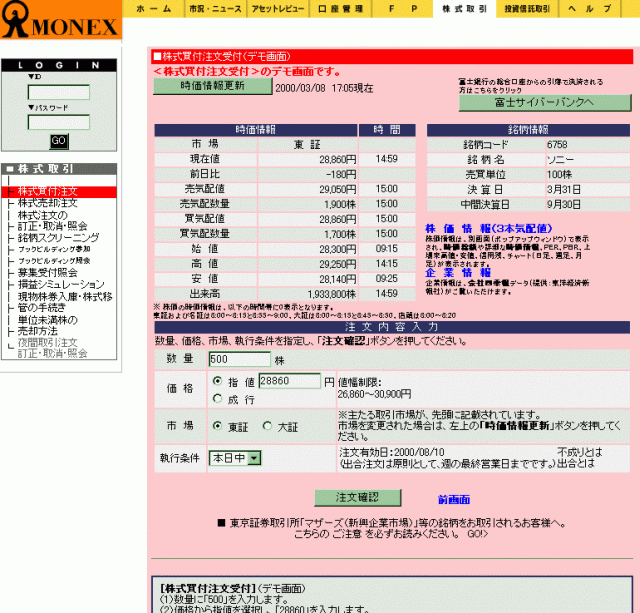
Task: Click the MONEX logo
Action: [x=60, y=21]
